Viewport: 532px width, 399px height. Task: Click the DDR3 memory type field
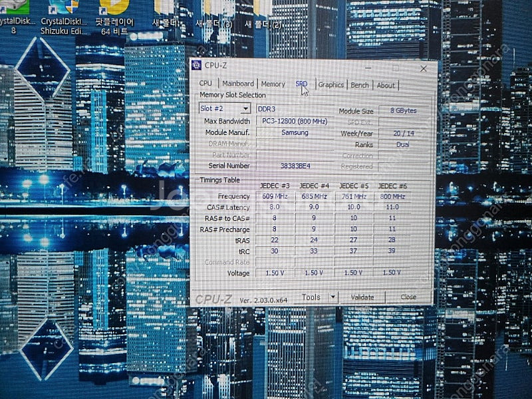coord(294,109)
